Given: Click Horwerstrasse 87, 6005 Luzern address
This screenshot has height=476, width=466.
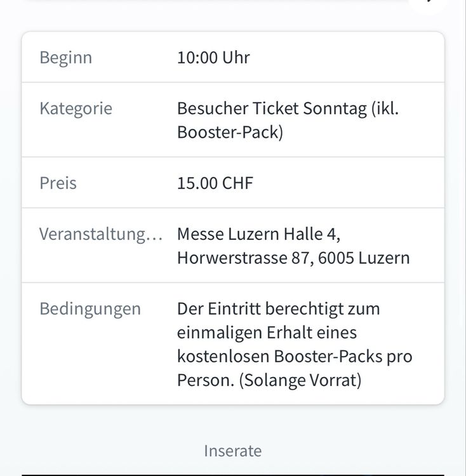Looking at the screenshot, I should [x=293, y=258].
